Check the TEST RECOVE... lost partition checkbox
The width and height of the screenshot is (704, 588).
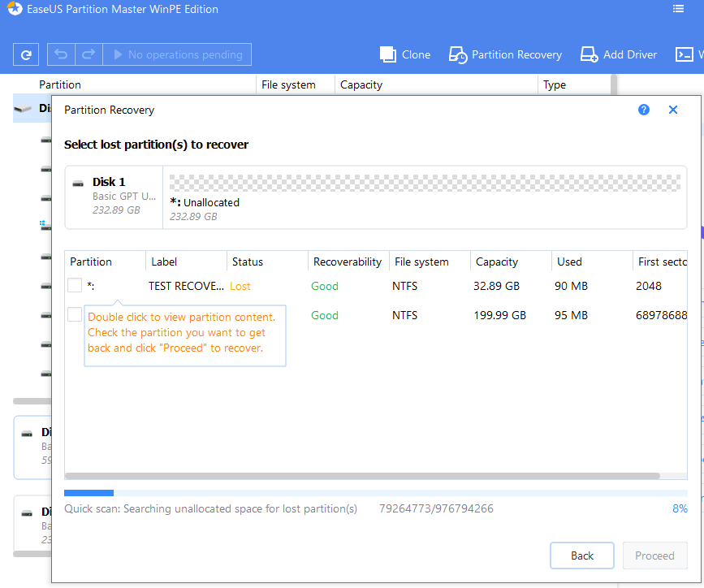pos(75,285)
